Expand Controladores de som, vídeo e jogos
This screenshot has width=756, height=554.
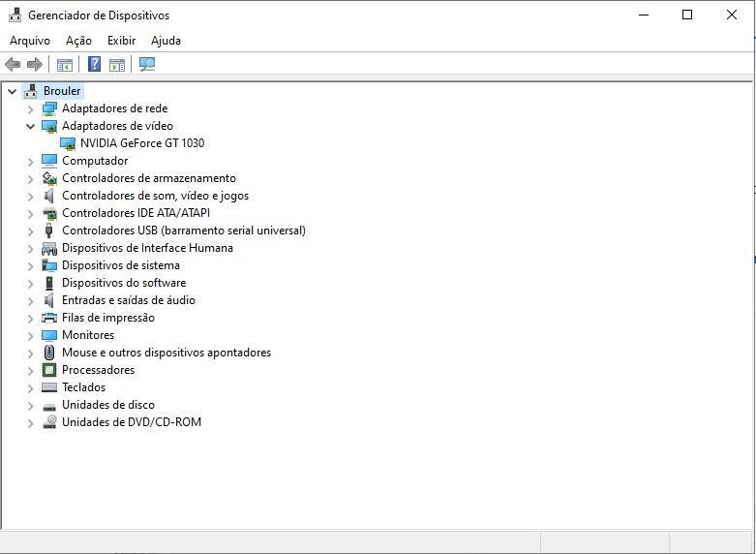[30, 196]
